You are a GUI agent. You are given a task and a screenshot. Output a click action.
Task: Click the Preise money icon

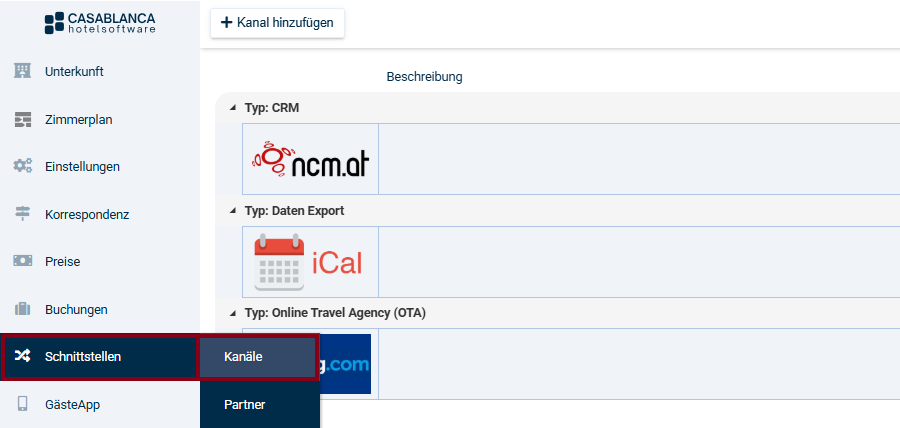(x=23, y=261)
